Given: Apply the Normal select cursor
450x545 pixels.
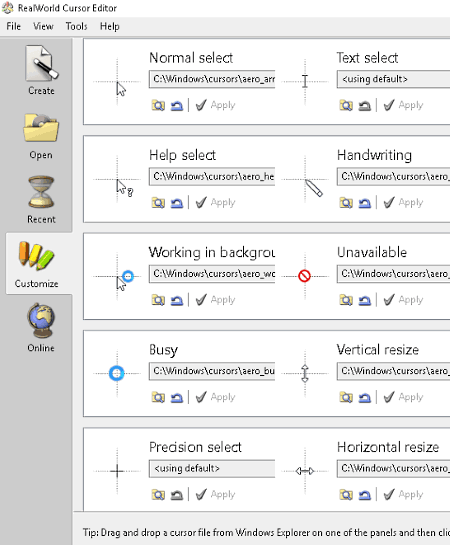Looking at the screenshot, I should 215,105.
